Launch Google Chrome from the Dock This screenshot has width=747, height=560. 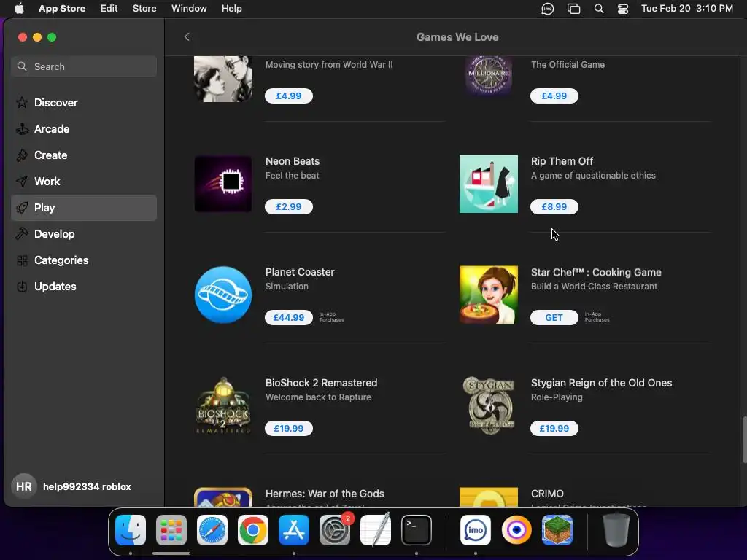(253, 530)
